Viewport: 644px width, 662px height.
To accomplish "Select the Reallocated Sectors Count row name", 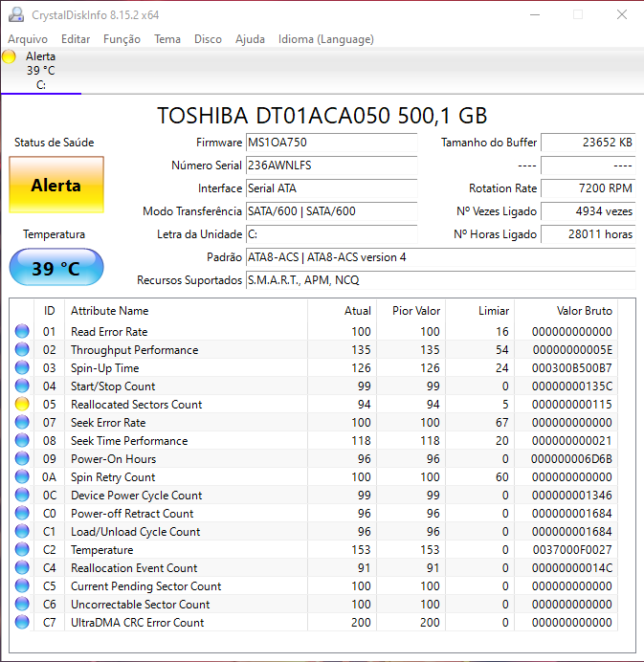I will pyautogui.click(x=137, y=405).
